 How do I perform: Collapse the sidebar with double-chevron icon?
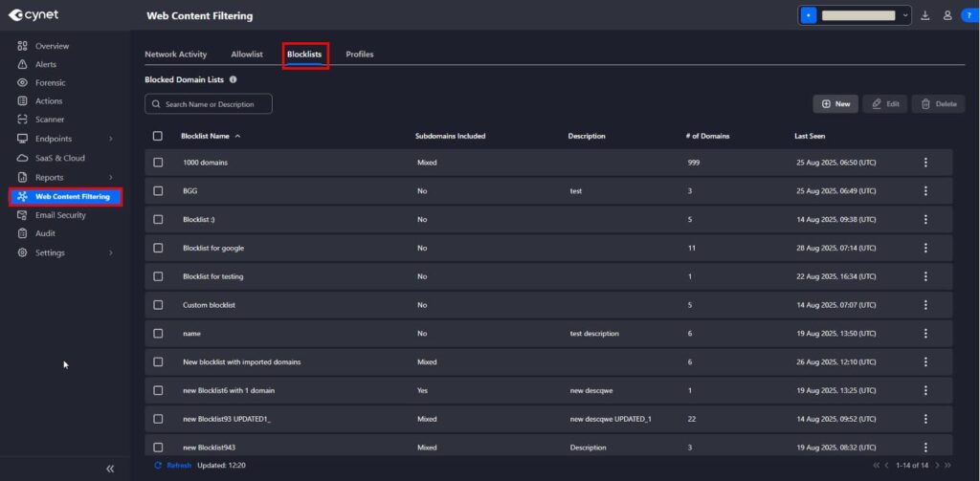[x=110, y=469]
